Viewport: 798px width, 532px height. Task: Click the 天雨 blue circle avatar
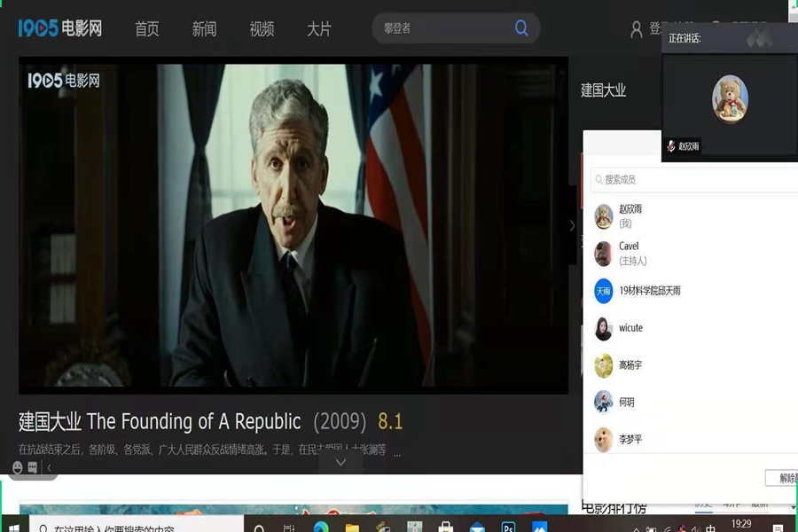pos(604,291)
